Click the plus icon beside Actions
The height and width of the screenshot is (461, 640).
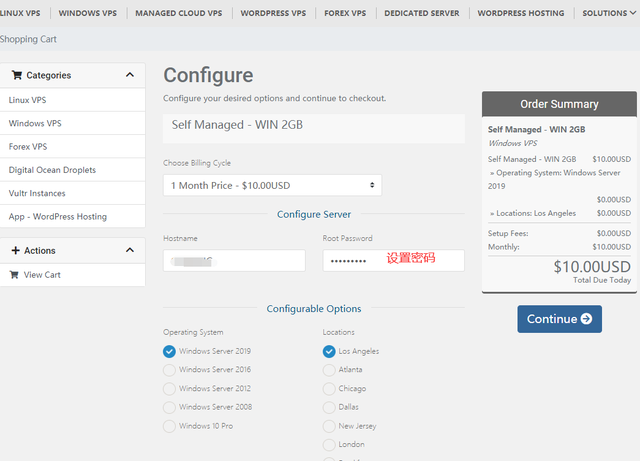point(16,250)
